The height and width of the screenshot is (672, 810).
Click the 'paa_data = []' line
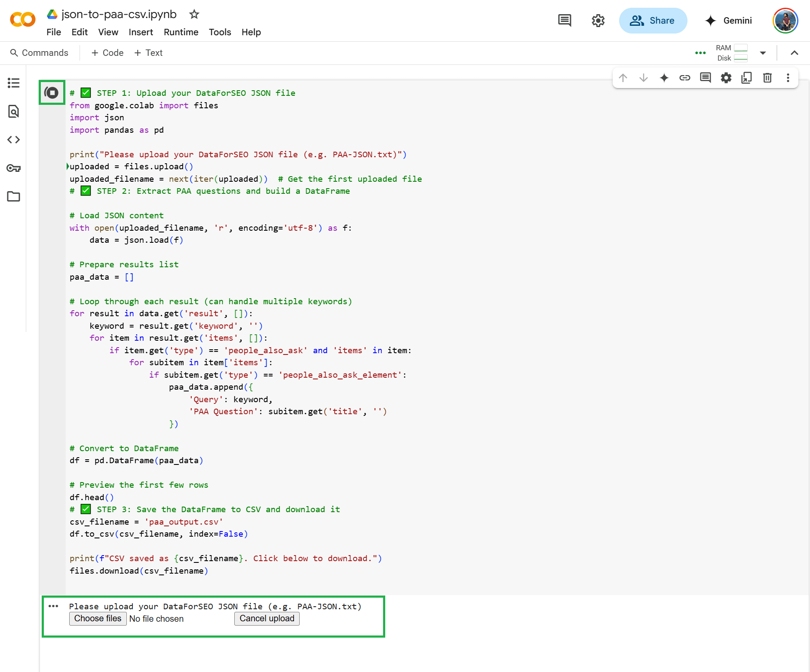(x=102, y=277)
